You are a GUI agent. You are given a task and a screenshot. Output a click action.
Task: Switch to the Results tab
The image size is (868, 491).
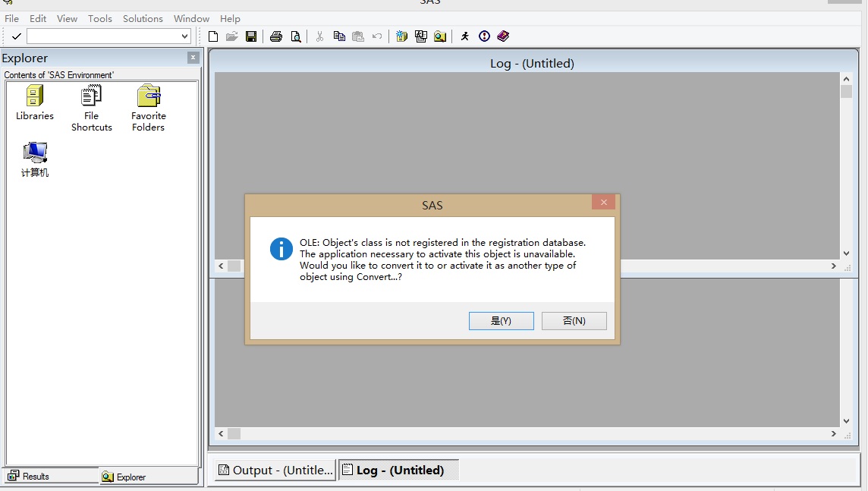coord(52,476)
